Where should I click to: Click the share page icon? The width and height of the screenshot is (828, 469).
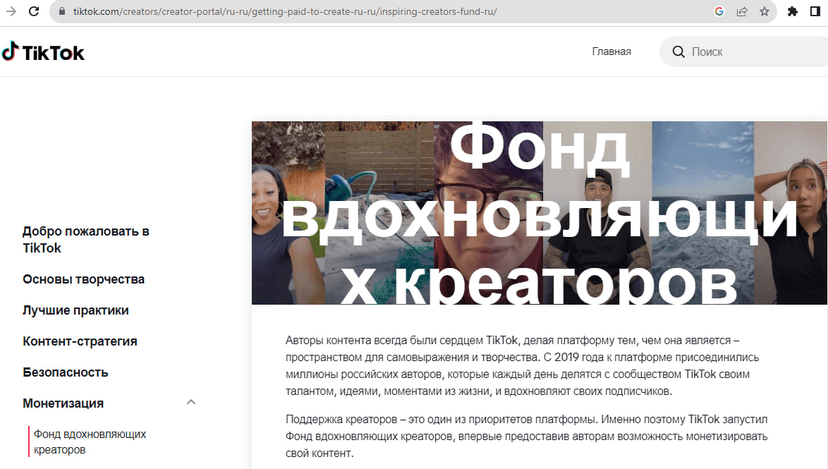pyautogui.click(x=742, y=11)
